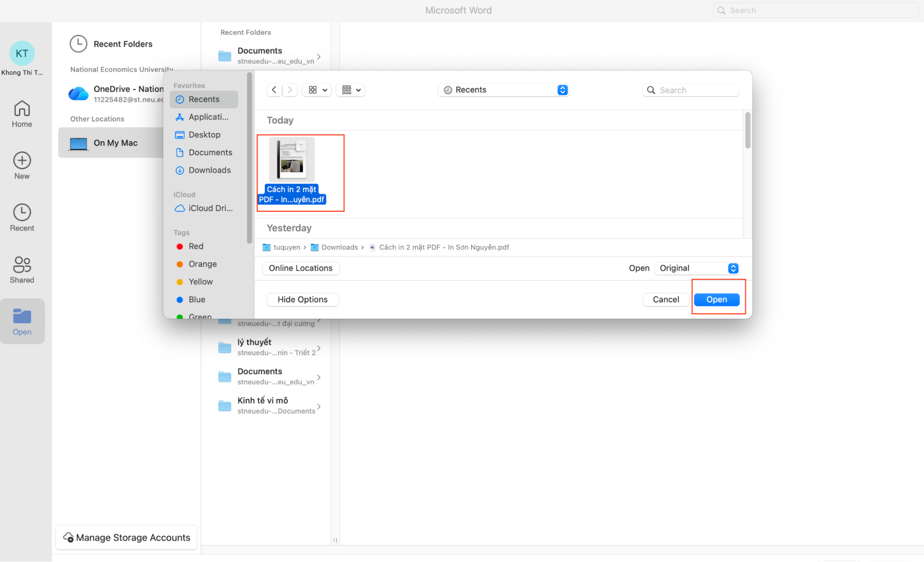Image resolution: width=924 pixels, height=562 pixels.
Task: Open the Recent clock icon in sidebar
Action: coord(22,217)
